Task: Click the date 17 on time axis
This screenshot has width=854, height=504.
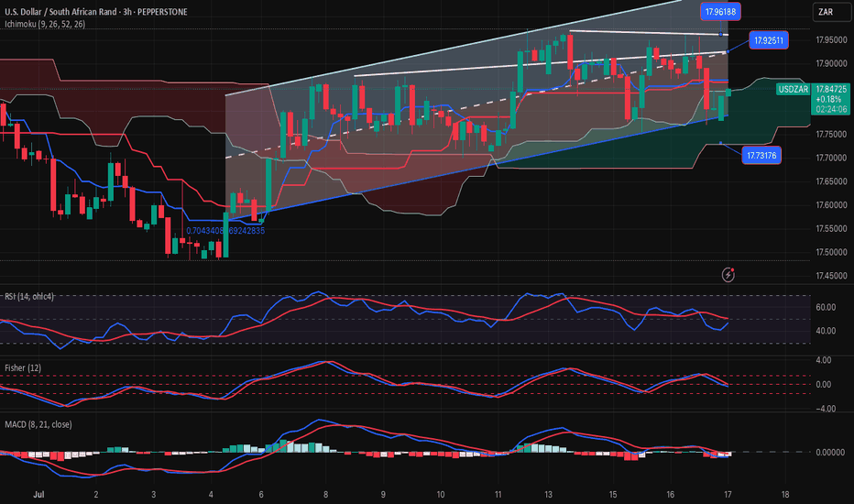Action: [x=728, y=494]
